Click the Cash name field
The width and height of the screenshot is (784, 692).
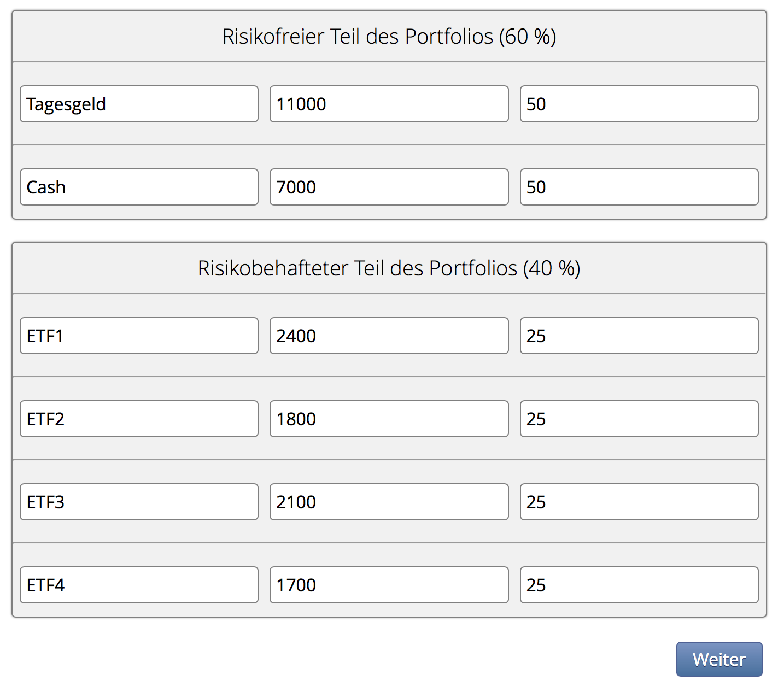[139, 187]
